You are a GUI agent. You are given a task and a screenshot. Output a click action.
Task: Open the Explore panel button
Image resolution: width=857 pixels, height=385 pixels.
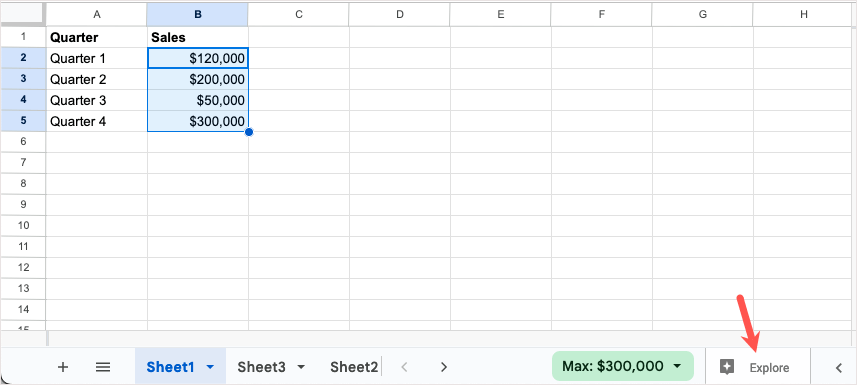click(756, 368)
